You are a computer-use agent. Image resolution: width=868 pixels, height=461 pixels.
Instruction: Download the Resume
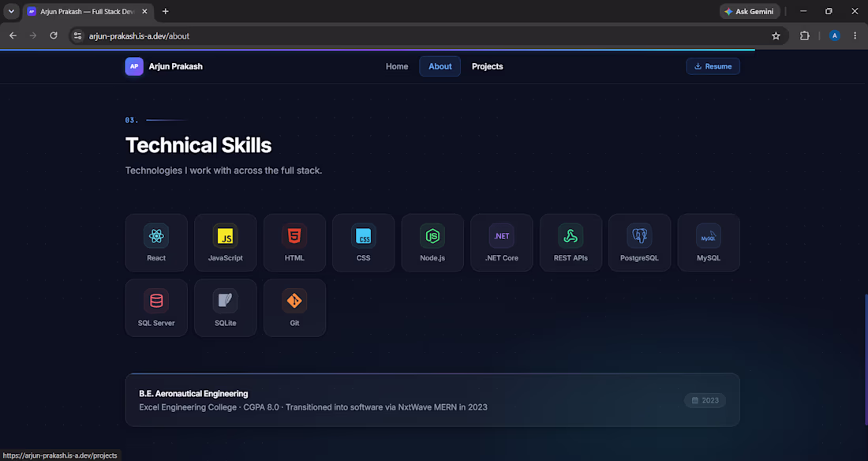713,66
